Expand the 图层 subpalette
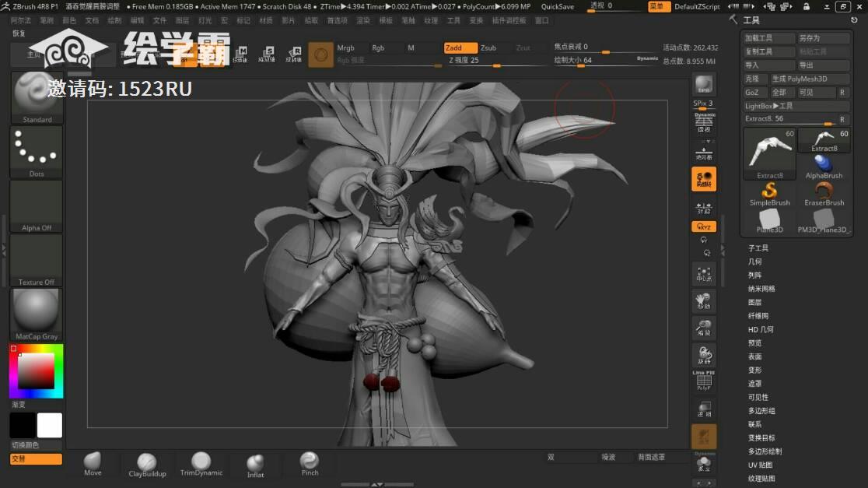Viewport: 868px width, 488px height. 754,303
